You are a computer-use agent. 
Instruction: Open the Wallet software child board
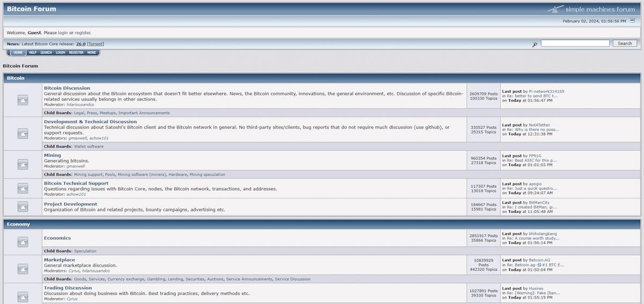(89, 146)
